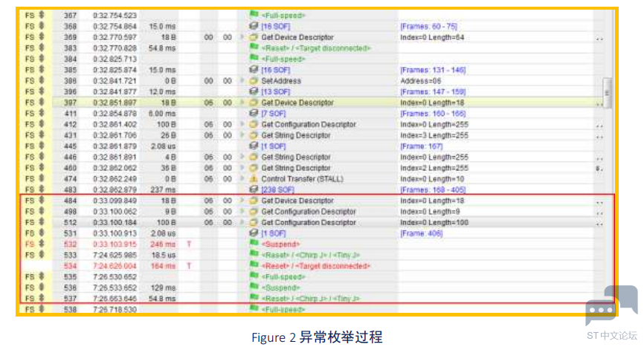Expand record 446 Get String Descriptor Index=0
Viewport: 644px width, 347px height.
pos(242,157)
